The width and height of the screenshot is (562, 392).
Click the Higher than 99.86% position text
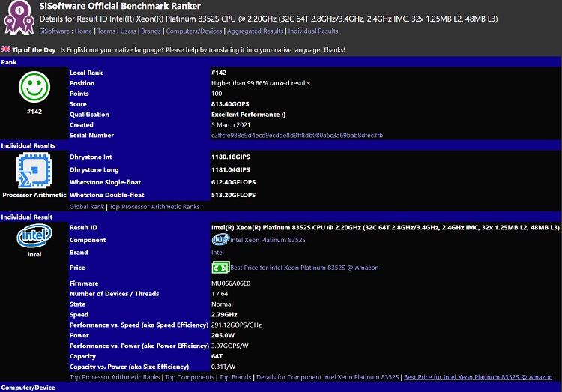coord(261,83)
